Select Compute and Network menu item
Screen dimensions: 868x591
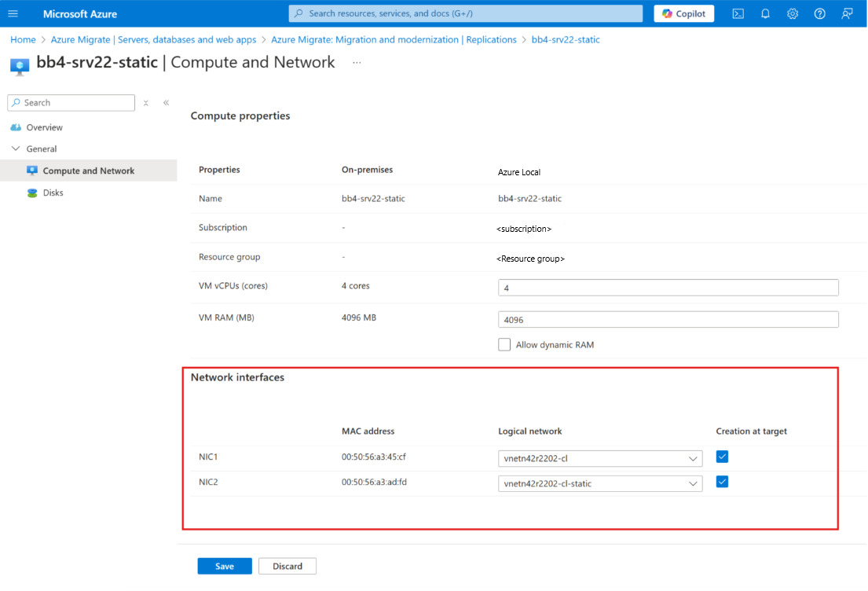(x=89, y=171)
